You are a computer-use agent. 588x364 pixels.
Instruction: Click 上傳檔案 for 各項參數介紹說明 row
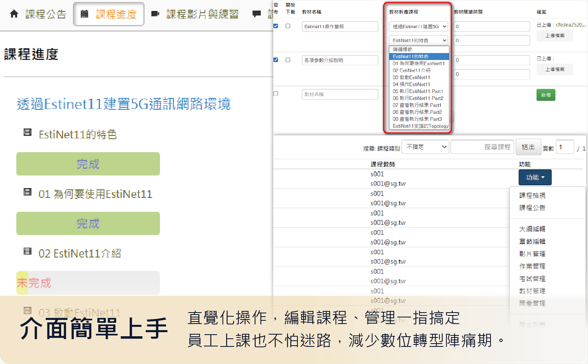pos(555,70)
